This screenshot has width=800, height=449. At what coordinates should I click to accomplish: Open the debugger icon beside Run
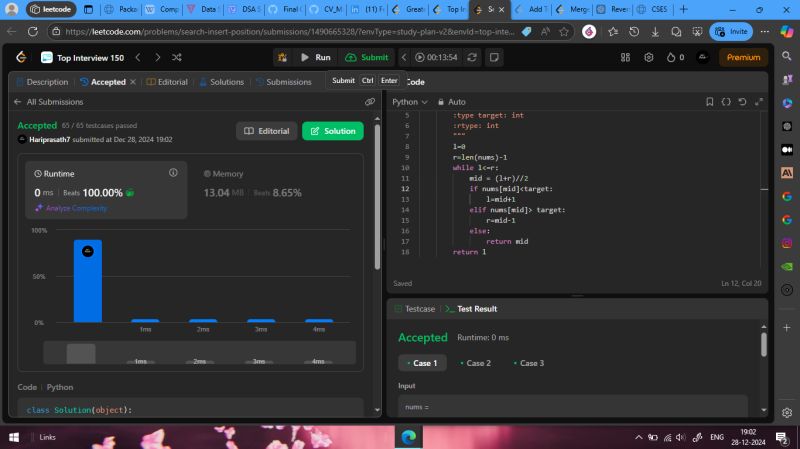(282, 58)
